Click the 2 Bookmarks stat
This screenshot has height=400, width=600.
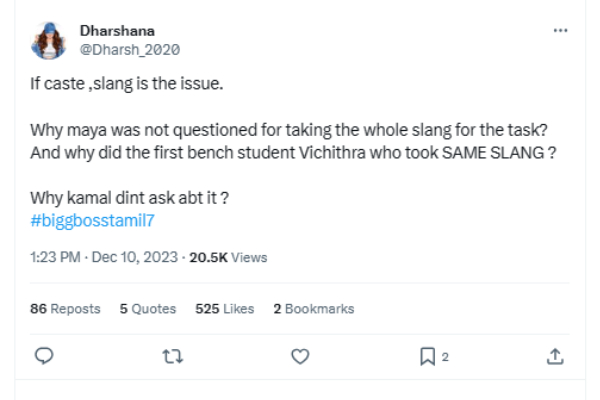[313, 309]
